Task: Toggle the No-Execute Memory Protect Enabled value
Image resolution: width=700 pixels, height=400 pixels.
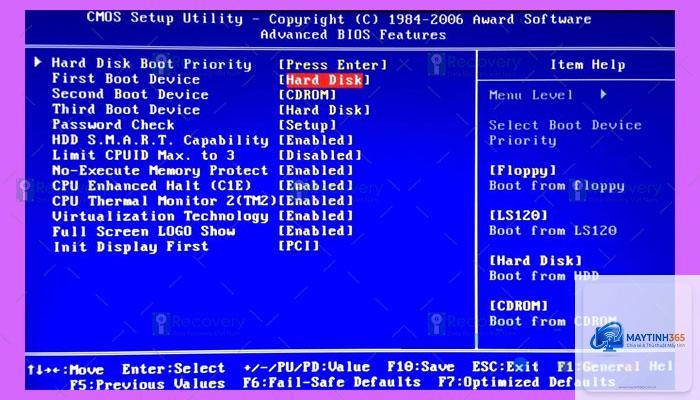Action: (x=316, y=170)
